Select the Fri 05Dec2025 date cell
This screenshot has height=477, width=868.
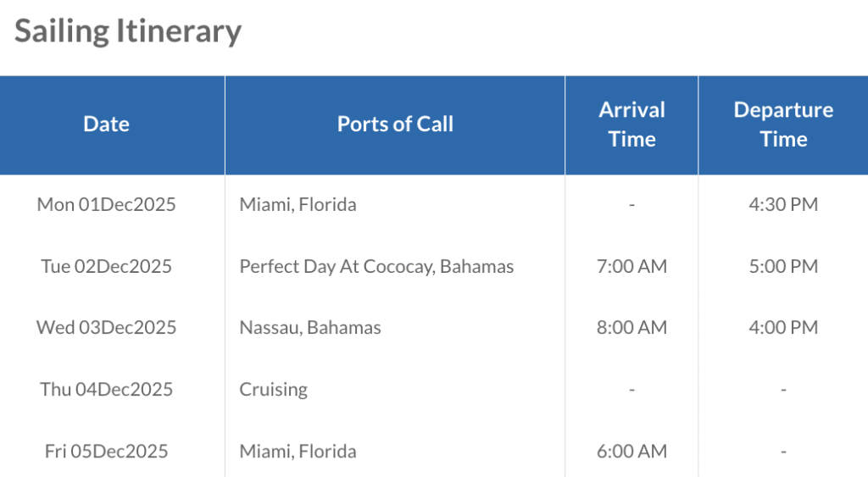click(106, 451)
